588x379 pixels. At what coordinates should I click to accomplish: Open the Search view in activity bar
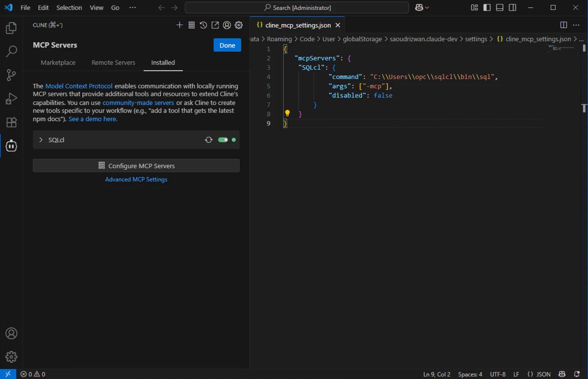(11, 51)
